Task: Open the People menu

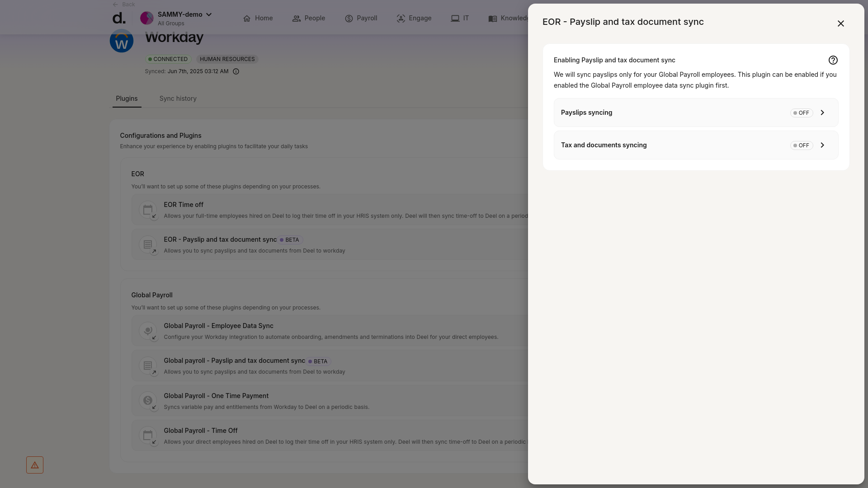Action: (309, 18)
